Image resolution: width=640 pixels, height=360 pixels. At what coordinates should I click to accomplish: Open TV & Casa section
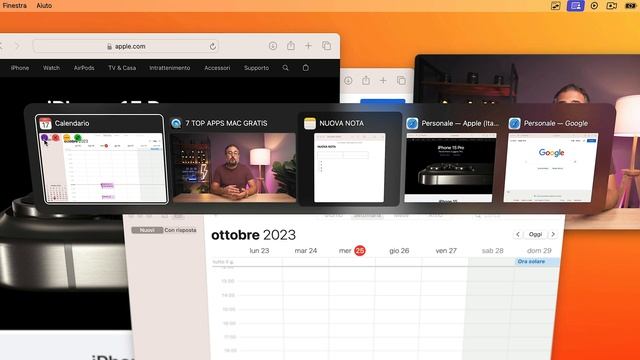pos(122,68)
